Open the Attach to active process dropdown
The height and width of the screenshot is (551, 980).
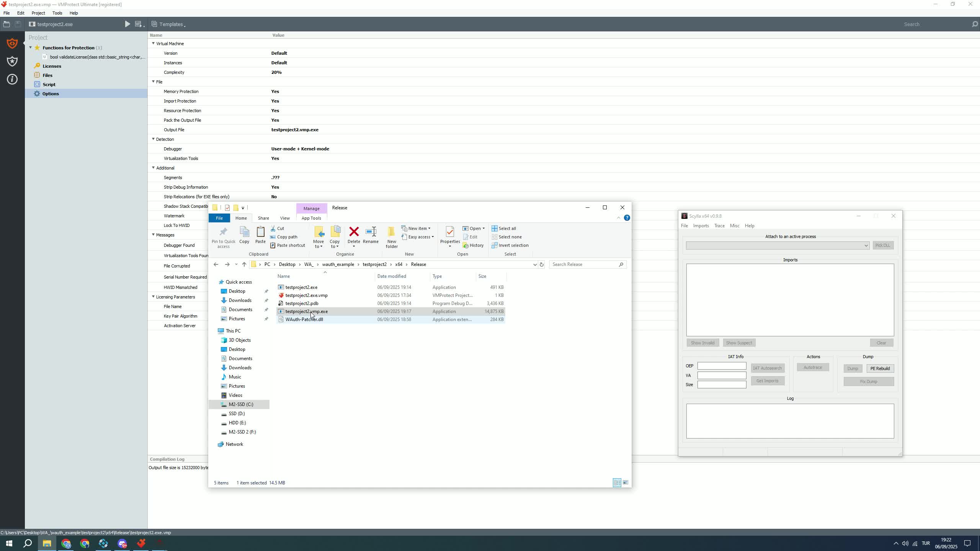[x=777, y=246]
